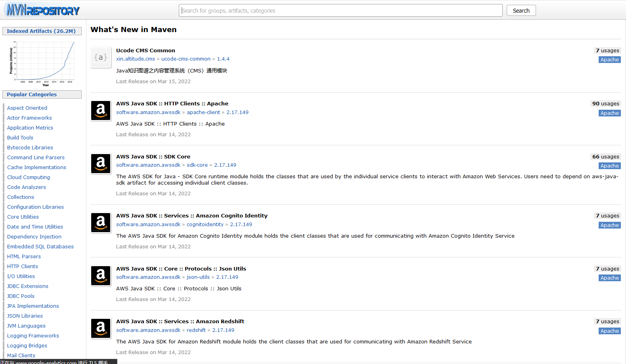
Task: Browse the Bytecode Libraries category
Action: coord(30,147)
